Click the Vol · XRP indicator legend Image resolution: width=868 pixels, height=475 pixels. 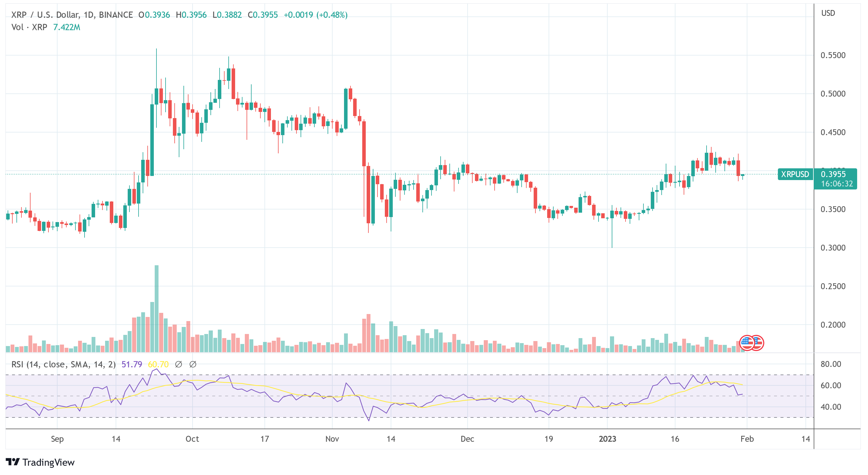pos(29,27)
